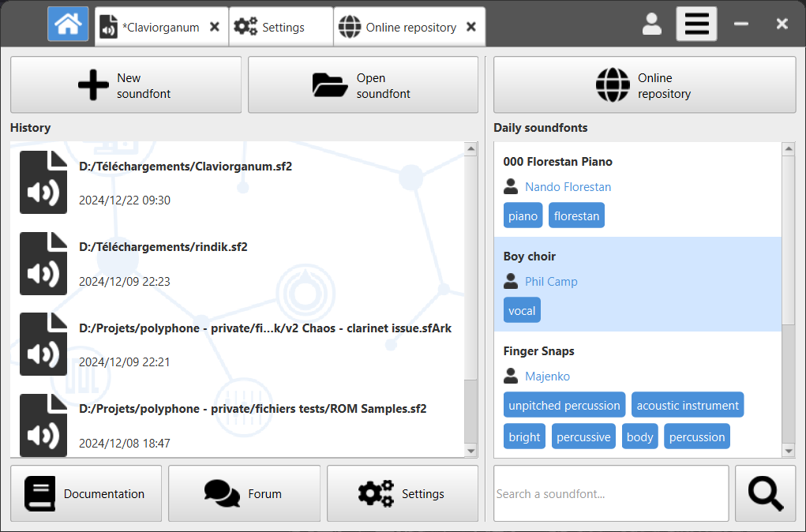Screen dimensions: 806x532
Task: Switch to the Settings tab
Action: 280,26
